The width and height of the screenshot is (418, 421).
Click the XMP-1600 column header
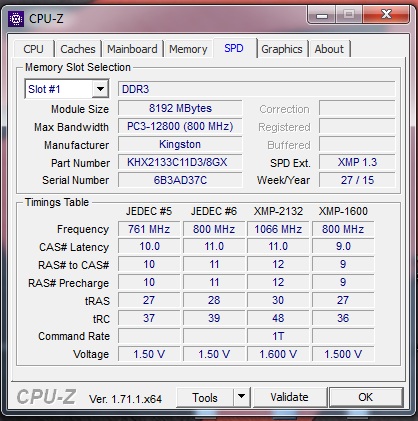point(343,211)
